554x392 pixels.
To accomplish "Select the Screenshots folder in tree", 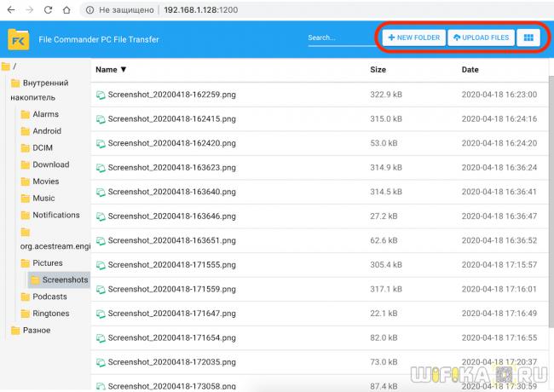I will 65,280.
